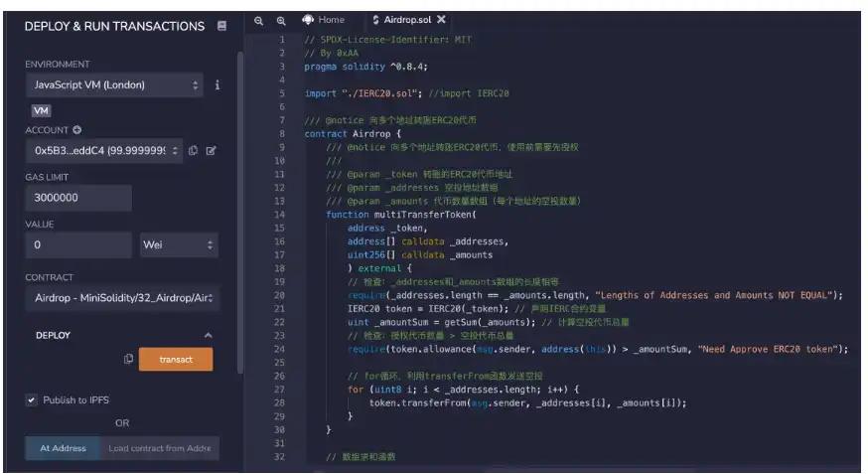868x474 pixels.
Task: Zoom in the editor font
Action: click(x=281, y=21)
